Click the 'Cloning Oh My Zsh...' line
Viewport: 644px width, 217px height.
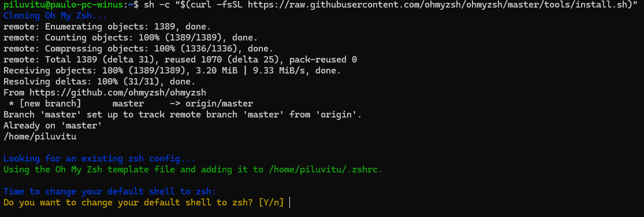coord(55,16)
